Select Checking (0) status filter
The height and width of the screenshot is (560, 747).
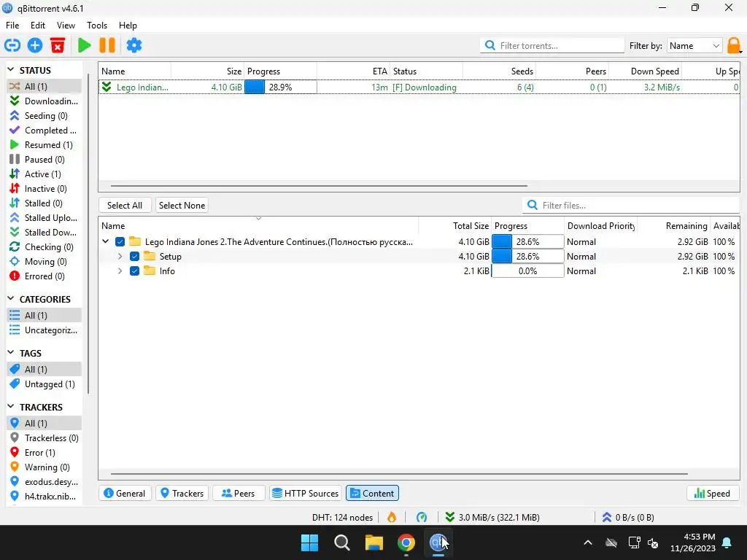44,247
